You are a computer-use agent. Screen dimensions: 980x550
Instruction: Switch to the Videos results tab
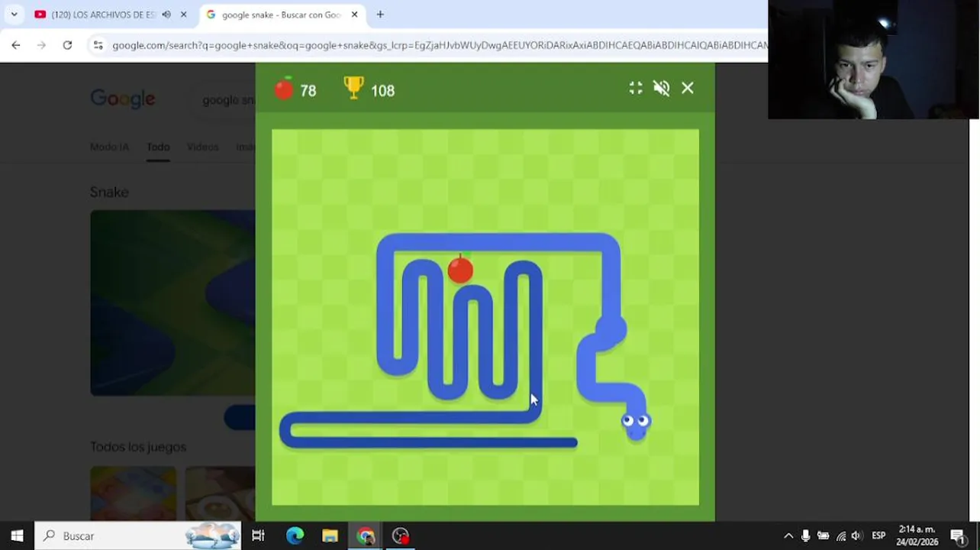click(x=202, y=147)
